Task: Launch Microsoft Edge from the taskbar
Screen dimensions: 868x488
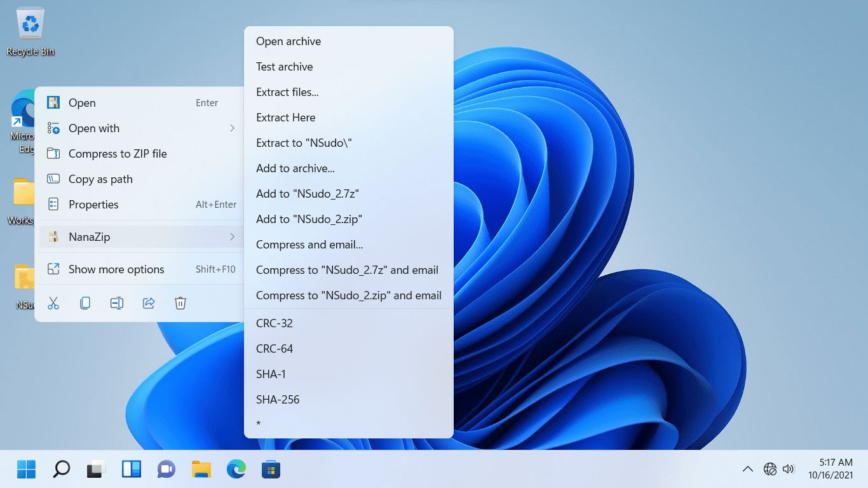Action: (236, 469)
